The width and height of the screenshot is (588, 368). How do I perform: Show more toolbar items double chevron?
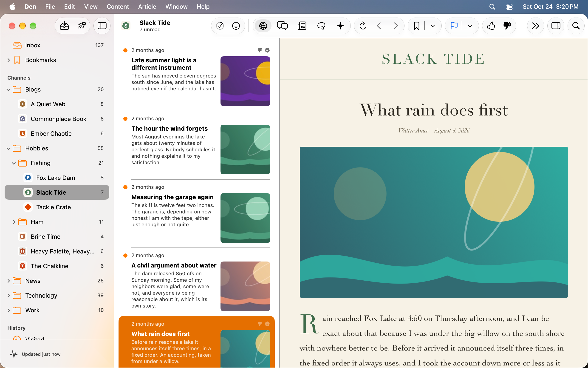point(536,26)
